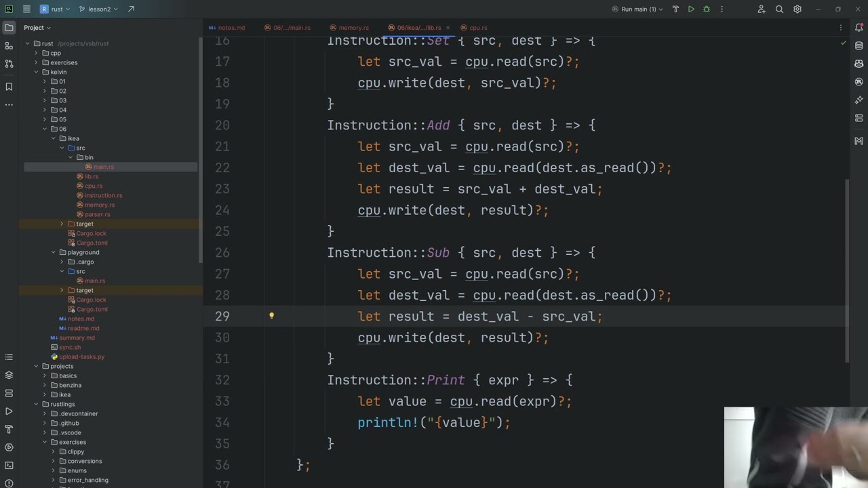Image resolution: width=868 pixels, height=488 pixels.
Task: Start debugging with the green bug icon
Action: coord(707,9)
